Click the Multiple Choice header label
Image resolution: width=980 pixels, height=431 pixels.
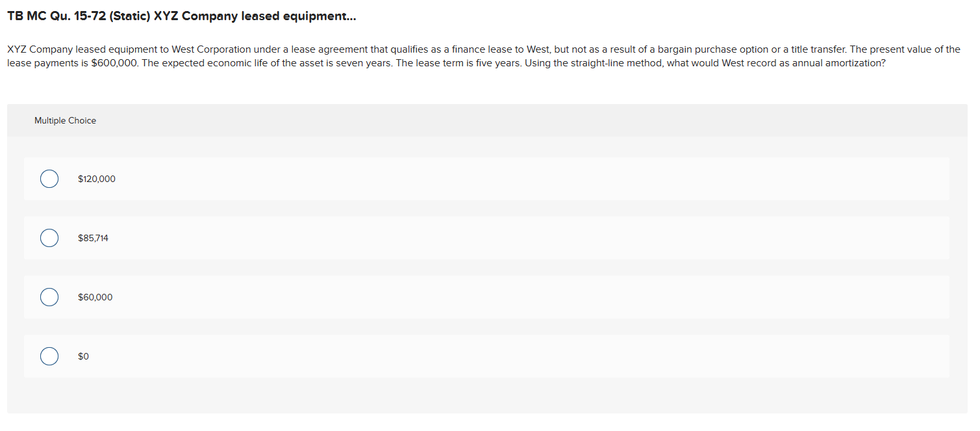[65, 120]
